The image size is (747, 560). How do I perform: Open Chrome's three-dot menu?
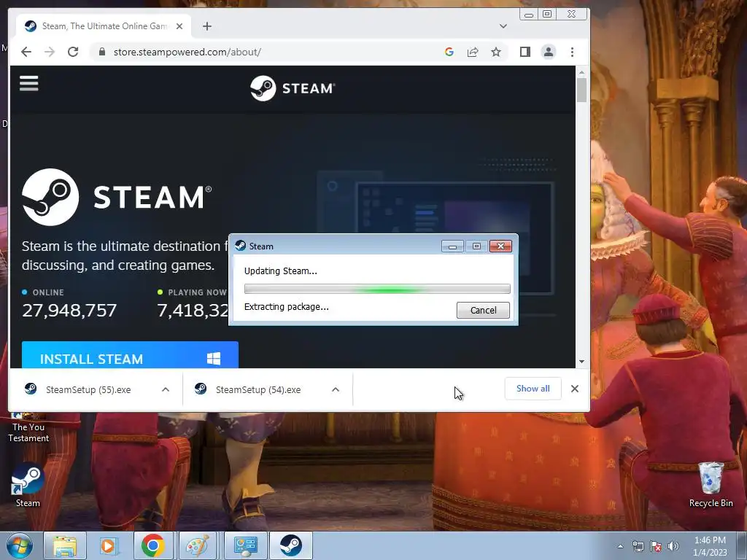(572, 52)
